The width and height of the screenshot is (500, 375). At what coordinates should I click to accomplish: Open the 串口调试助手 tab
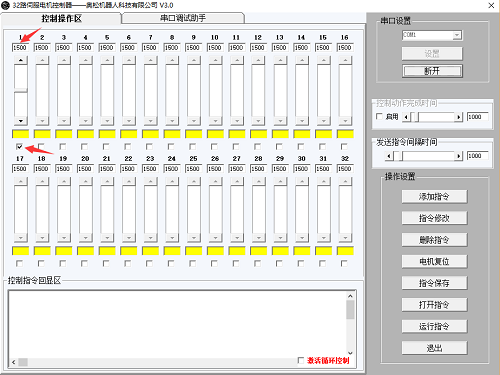point(183,18)
